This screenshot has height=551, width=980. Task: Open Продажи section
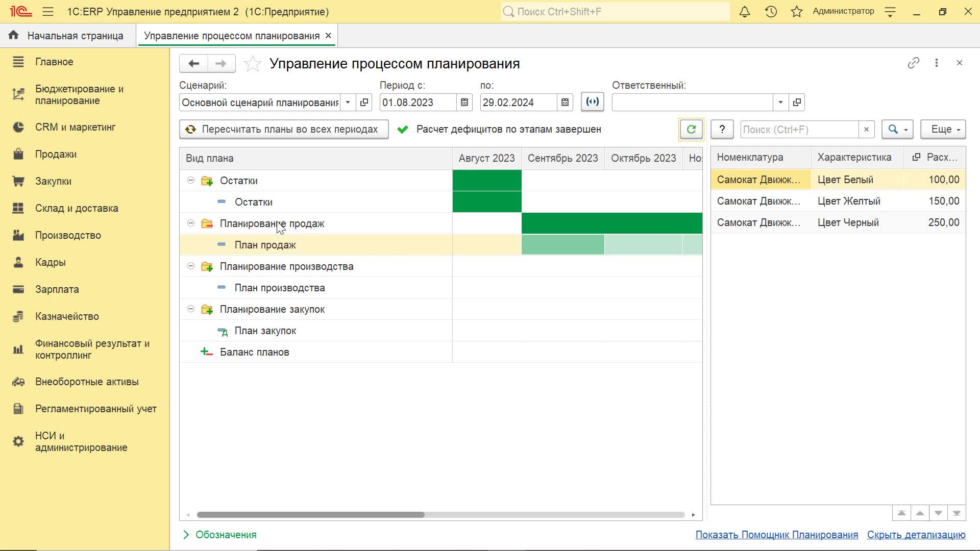[x=56, y=154]
